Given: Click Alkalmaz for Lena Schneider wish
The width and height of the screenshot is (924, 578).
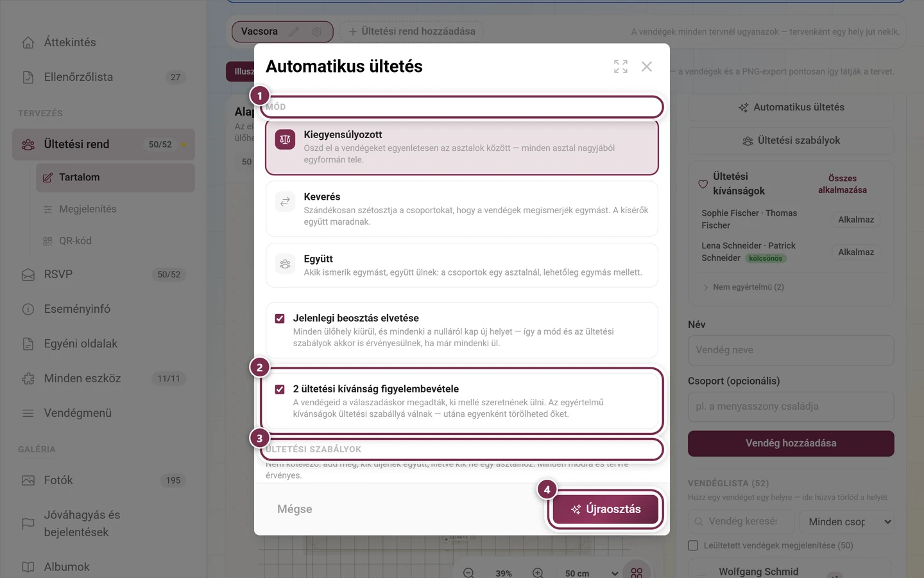Looking at the screenshot, I should click(856, 252).
